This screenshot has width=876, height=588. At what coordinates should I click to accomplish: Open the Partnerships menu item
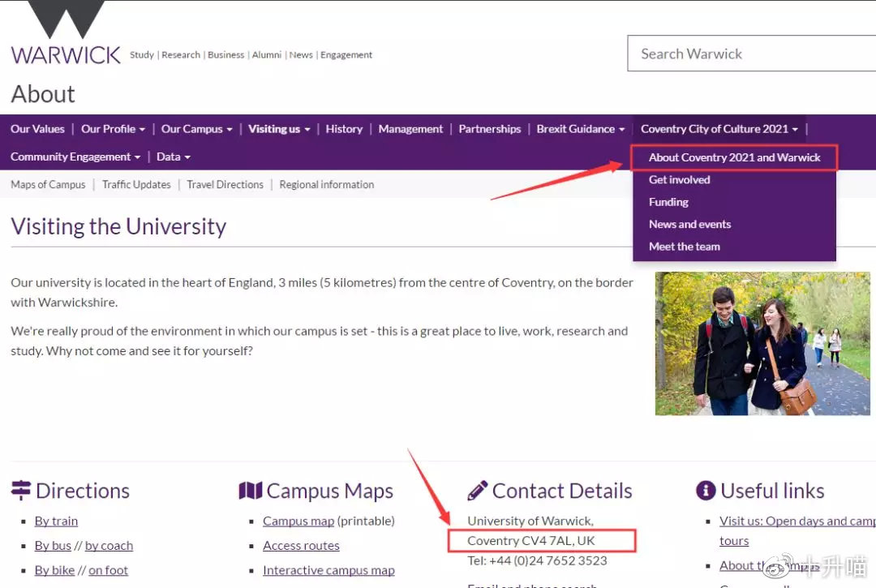click(489, 129)
